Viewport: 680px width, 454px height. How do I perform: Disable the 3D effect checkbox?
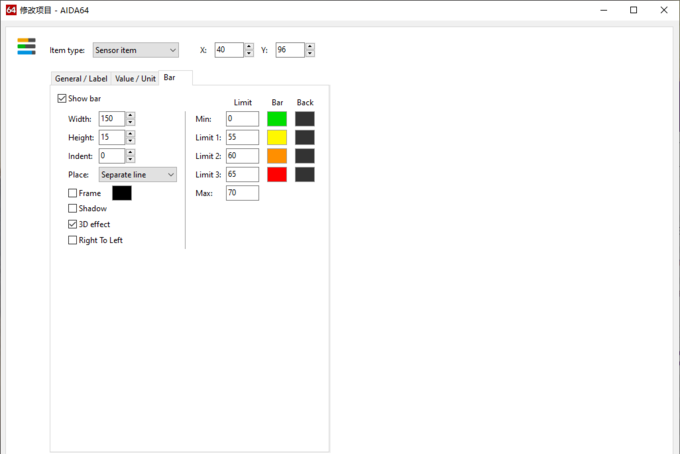point(73,225)
